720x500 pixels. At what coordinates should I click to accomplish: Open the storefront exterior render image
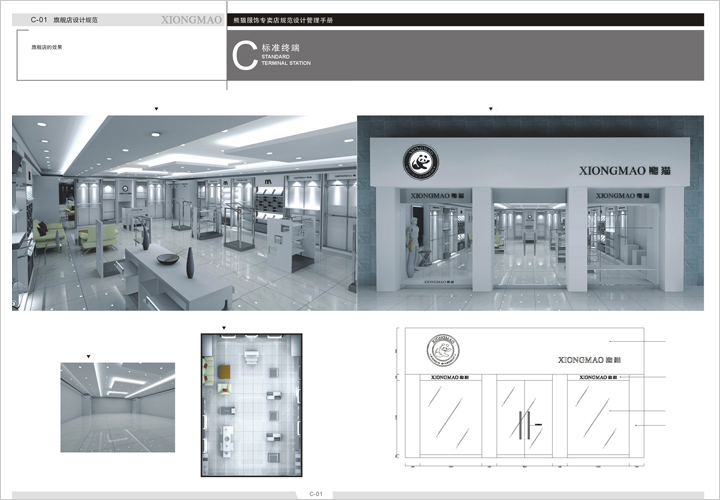point(530,213)
